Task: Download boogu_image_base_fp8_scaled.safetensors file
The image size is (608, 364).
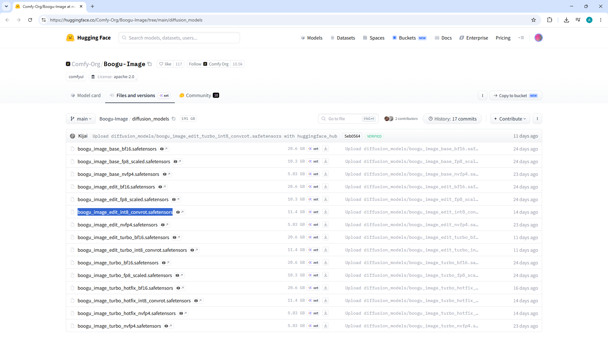Action: tap(326, 161)
